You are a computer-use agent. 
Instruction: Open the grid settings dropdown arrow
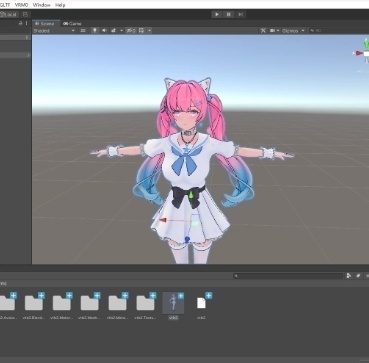pyautogui.click(x=149, y=31)
